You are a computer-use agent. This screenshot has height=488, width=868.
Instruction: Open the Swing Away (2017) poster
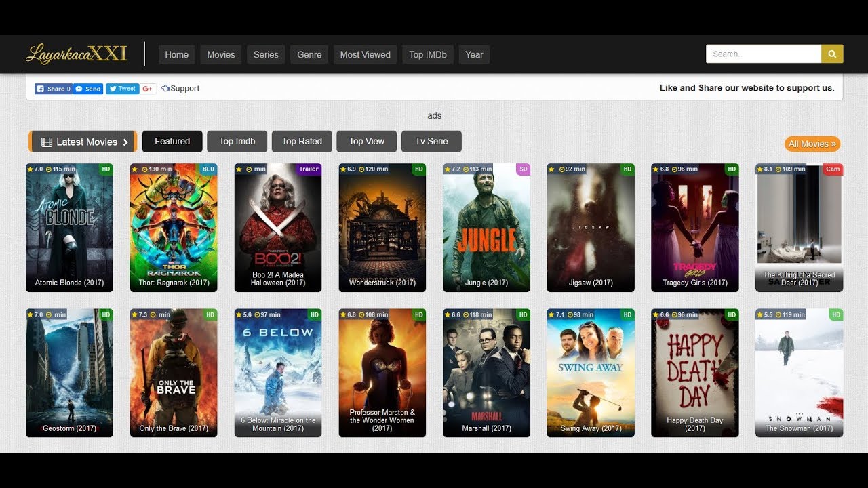pyautogui.click(x=591, y=373)
